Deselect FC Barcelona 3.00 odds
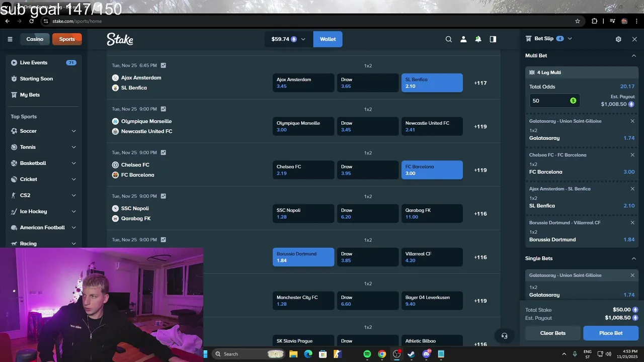Screen dimensions: 644x362 (432, 170)
